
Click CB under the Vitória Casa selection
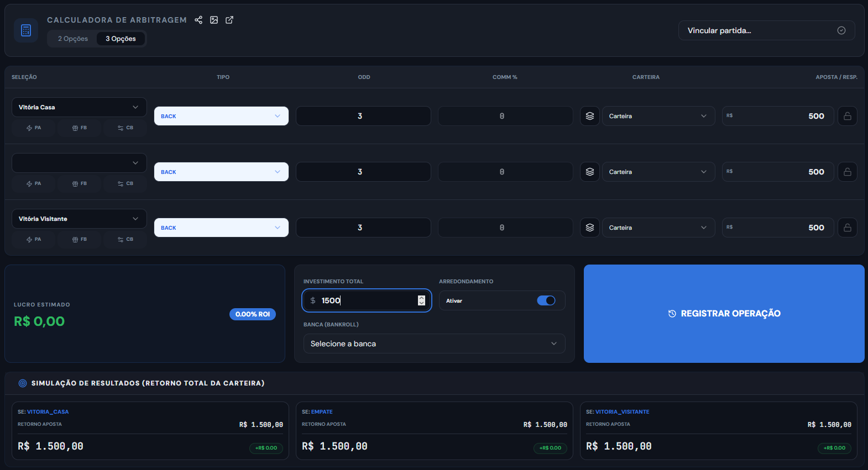(x=126, y=128)
